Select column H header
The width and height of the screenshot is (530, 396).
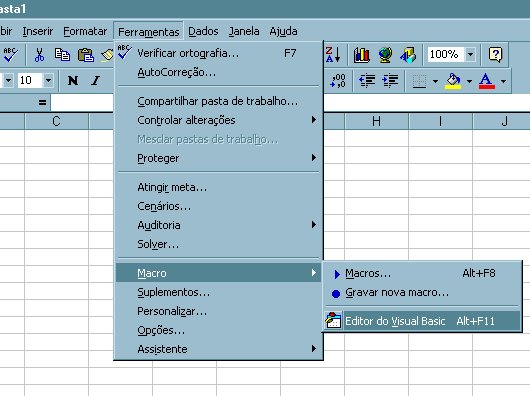[x=376, y=121]
